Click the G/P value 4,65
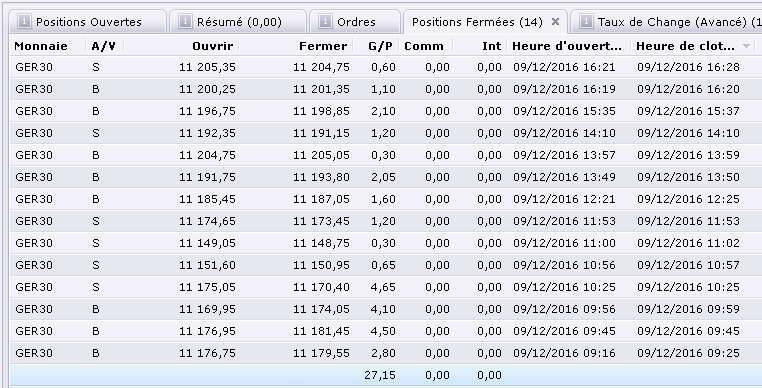Screen dimensions: 762x388 [x=383, y=287]
